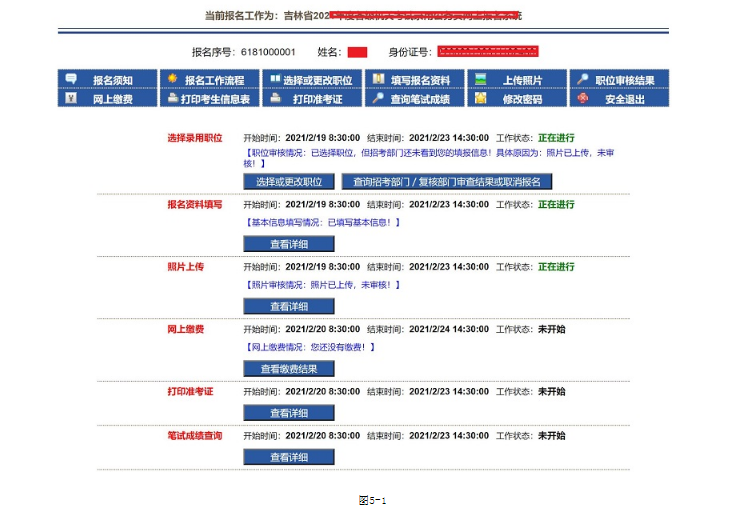The height and width of the screenshot is (516, 733).
Task: Open 查询笔试成绩 in navigation menu
Action: (x=419, y=99)
